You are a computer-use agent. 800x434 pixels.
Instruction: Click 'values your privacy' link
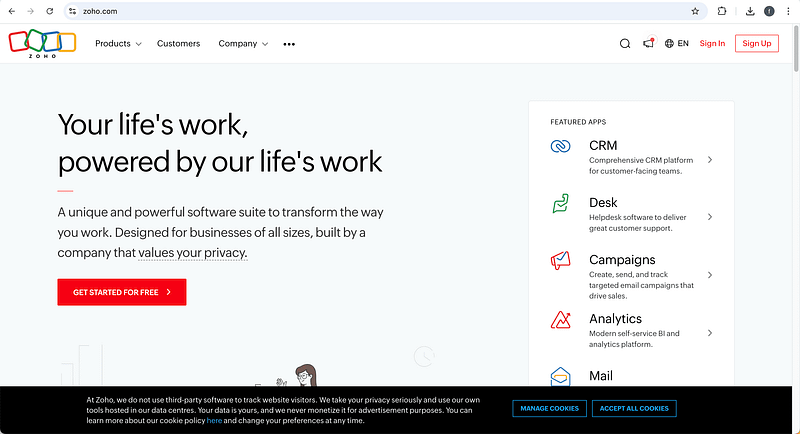click(193, 253)
